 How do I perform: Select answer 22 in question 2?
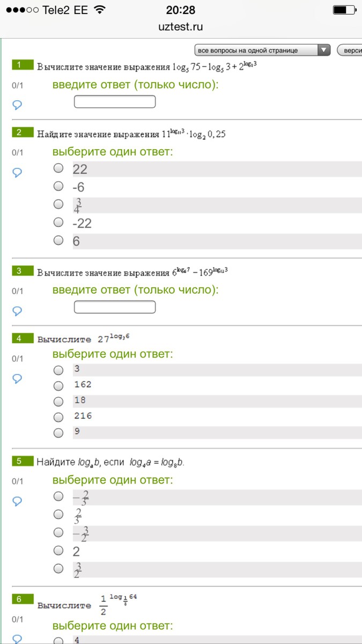click(x=58, y=169)
